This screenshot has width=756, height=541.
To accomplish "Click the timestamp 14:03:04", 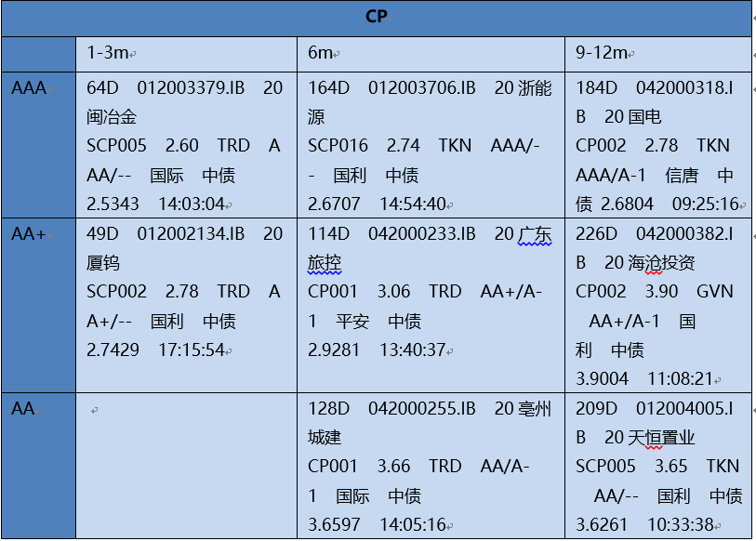I will pos(192,204).
